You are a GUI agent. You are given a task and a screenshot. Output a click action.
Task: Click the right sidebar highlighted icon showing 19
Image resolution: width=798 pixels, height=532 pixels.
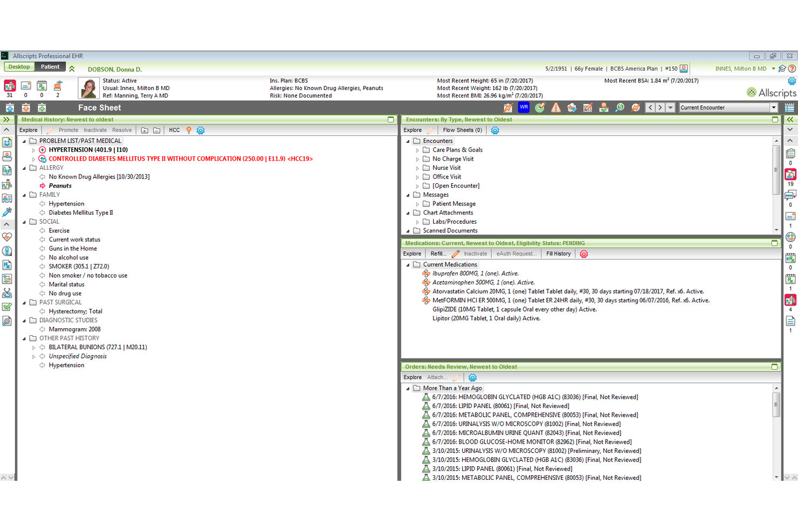coord(790,174)
